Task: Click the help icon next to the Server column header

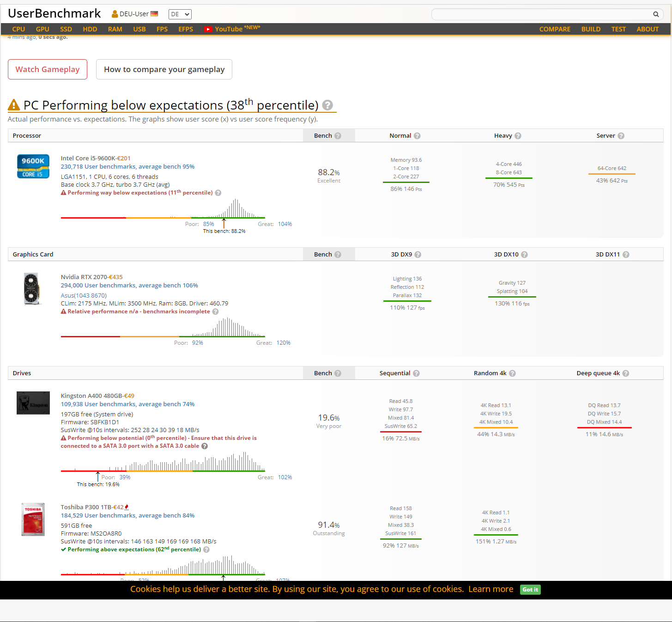Action: pos(621,135)
